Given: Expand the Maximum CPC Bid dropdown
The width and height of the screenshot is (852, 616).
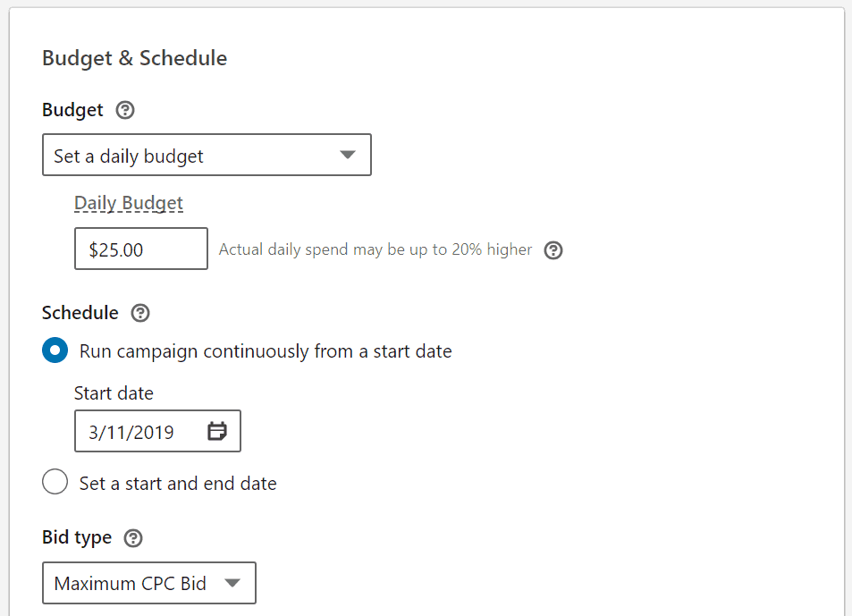Looking at the screenshot, I should pos(149,583).
